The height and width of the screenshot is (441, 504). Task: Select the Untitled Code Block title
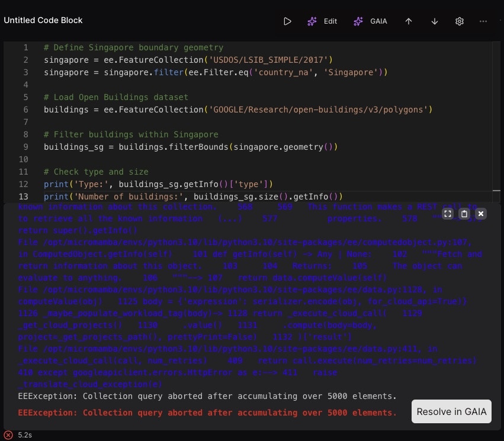click(x=43, y=20)
